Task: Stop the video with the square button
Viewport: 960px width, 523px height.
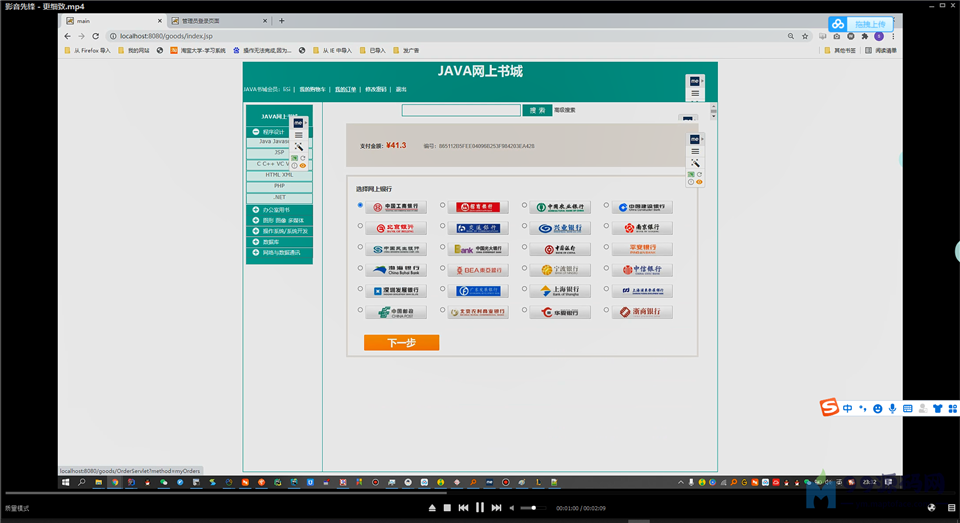Action: pos(447,508)
